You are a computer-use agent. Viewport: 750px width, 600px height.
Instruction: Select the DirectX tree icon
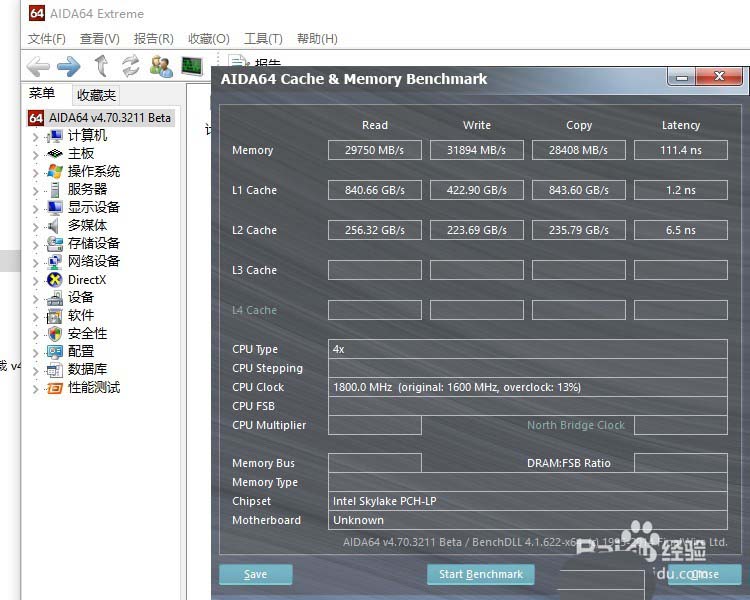(55, 279)
